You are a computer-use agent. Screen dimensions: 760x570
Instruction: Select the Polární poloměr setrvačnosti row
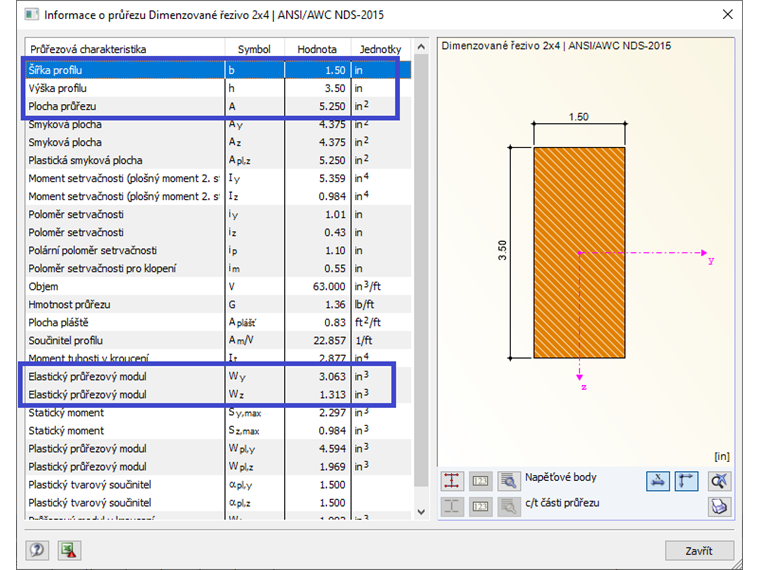(x=218, y=250)
